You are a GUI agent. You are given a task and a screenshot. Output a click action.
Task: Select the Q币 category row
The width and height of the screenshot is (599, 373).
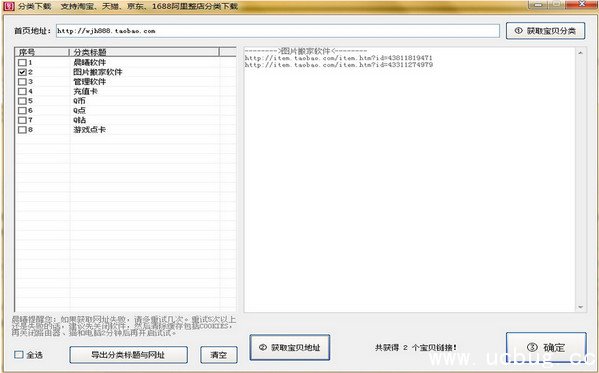point(125,101)
